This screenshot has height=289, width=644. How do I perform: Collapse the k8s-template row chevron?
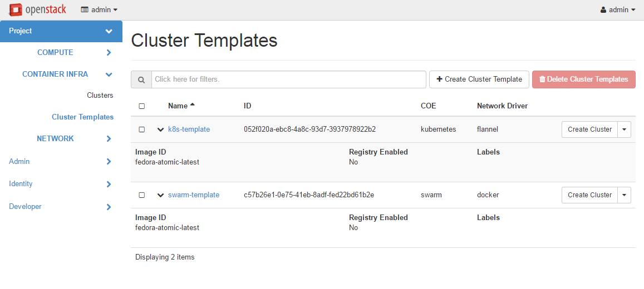(x=160, y=129)
